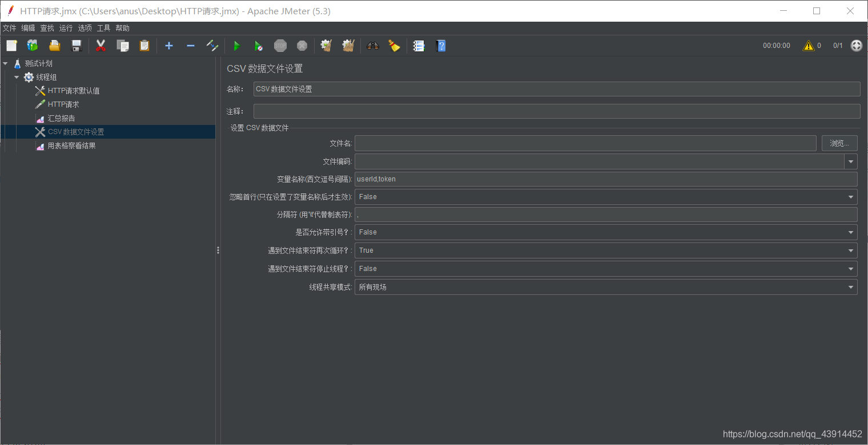Start test without pauses icon

click(x=259, y=46)
